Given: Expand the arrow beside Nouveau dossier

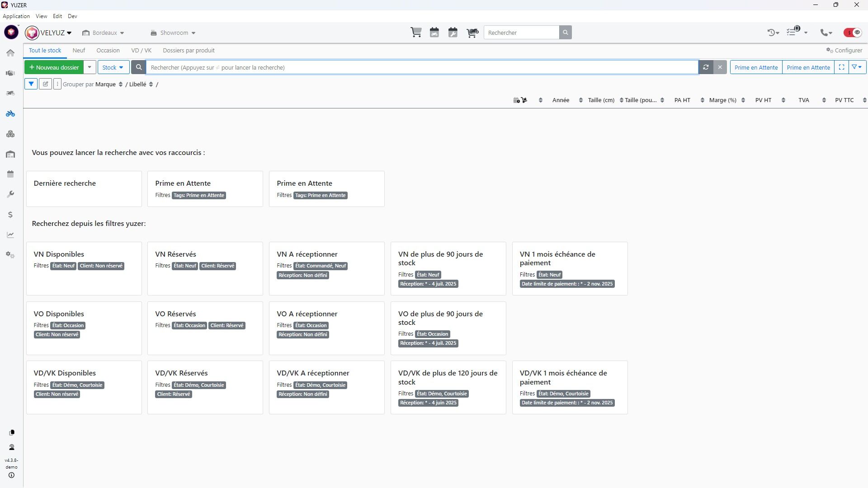Looking at the screenshot, I should [x=90, y=67].
